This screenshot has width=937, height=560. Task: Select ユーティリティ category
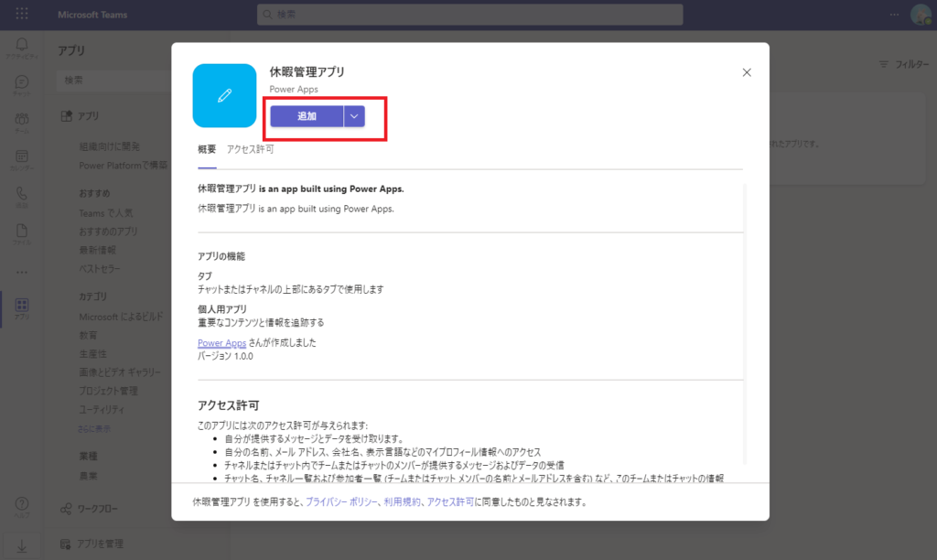pyautogui.click(x=102, y=409)
